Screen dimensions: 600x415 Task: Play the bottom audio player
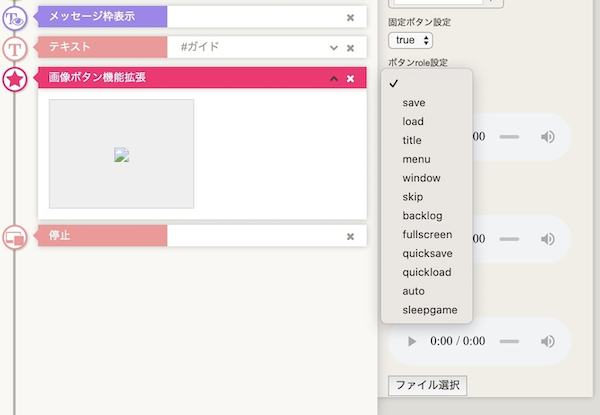tap(412, 341)
